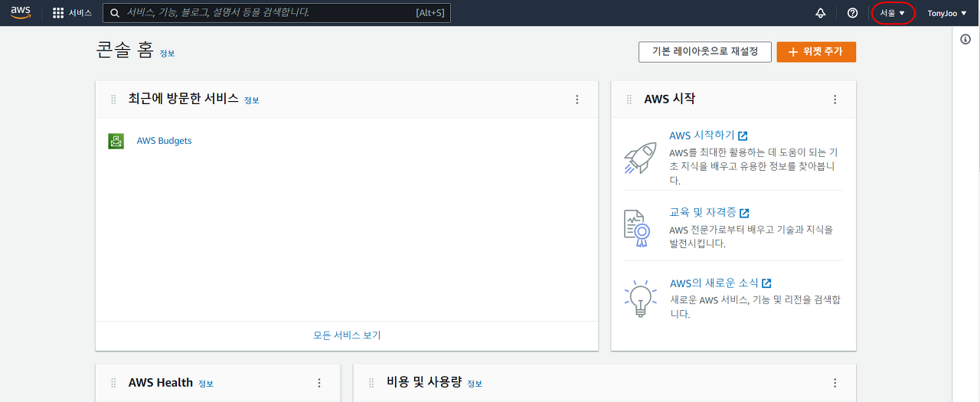Open the AWS의 새로운 소식 link

tap(714, 283)
